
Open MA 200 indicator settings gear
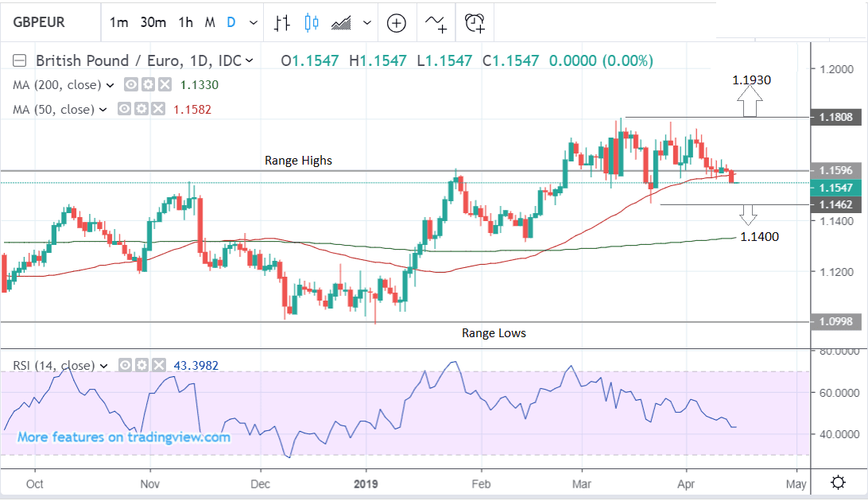click(148, 85)
